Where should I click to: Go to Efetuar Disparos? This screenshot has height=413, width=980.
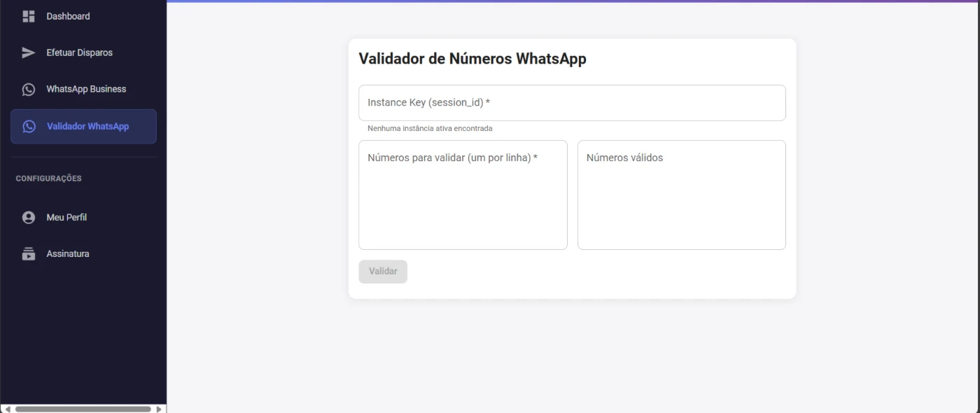click(83, 52)
